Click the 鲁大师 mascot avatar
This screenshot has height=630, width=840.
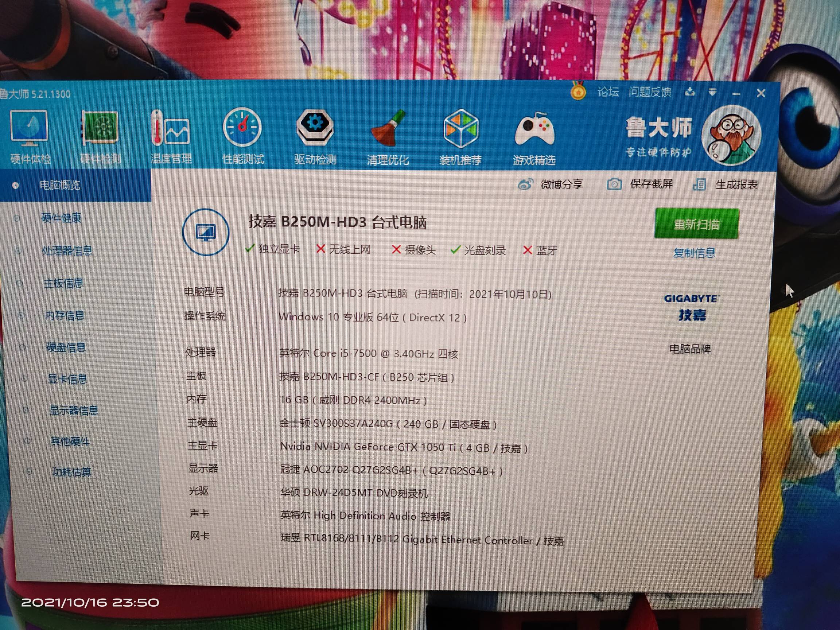click(x=731, y=135)
